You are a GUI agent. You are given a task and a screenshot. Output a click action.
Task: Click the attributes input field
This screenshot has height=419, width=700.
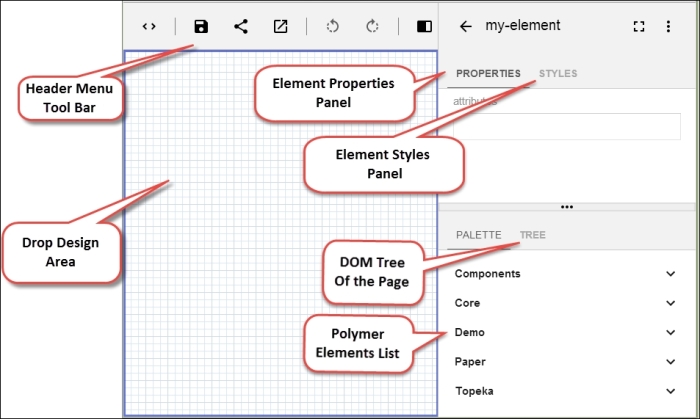[567, 126]
